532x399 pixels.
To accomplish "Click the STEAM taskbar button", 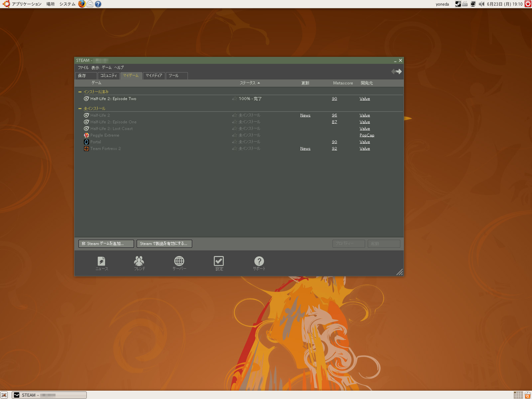I will pos(49,395).
